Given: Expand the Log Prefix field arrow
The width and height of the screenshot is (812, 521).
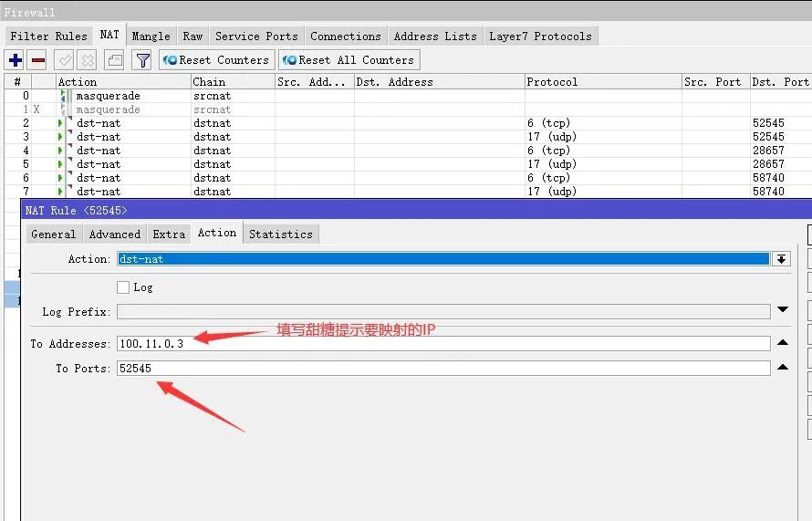Looking at the screenshot, I should tap(783, 309).
